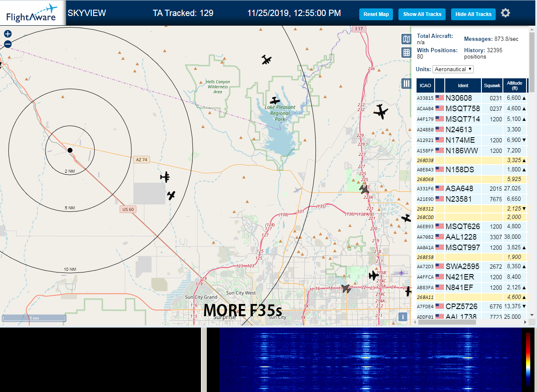Click Show All Tracks button
Image resolution: width=537 pixels, height=392 pixels.
(x=422, y=14)
